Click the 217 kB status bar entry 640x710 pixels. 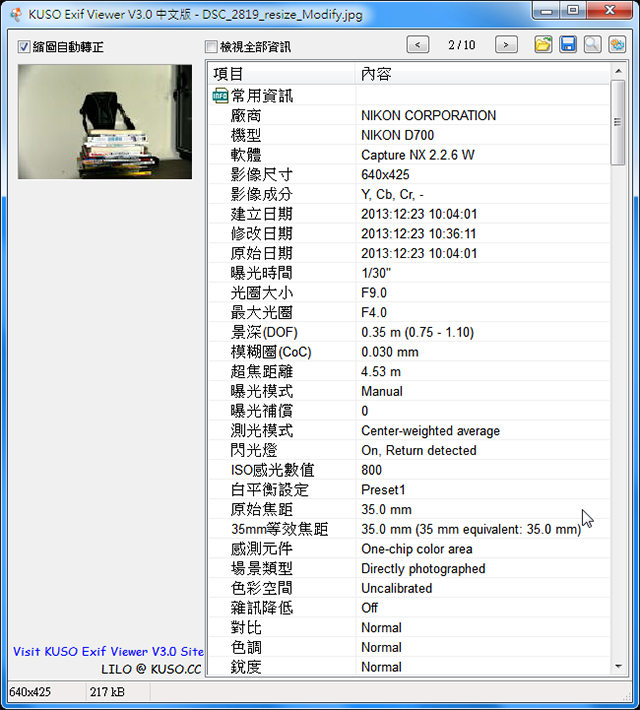(107, 692)
